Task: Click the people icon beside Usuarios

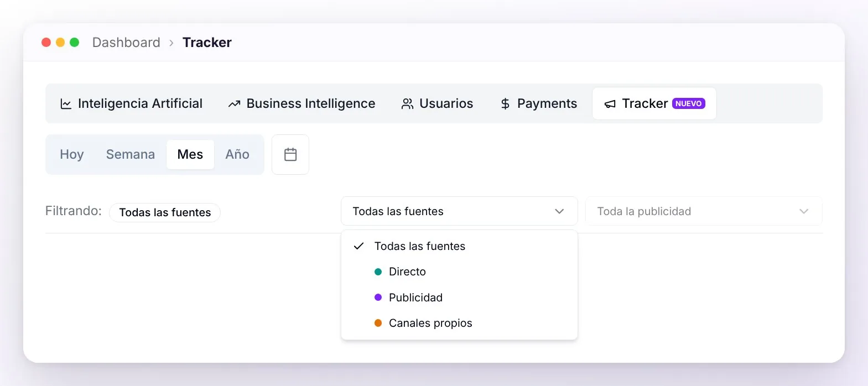Action: (x=407, y=104)
